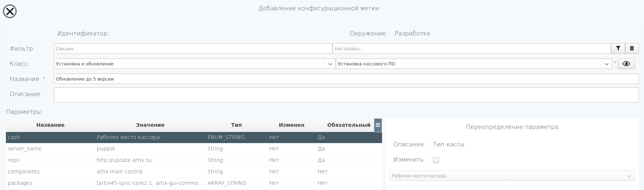Click the Секция filter input field
Screen dimensions: 644x190
click(x=193, y=48)
